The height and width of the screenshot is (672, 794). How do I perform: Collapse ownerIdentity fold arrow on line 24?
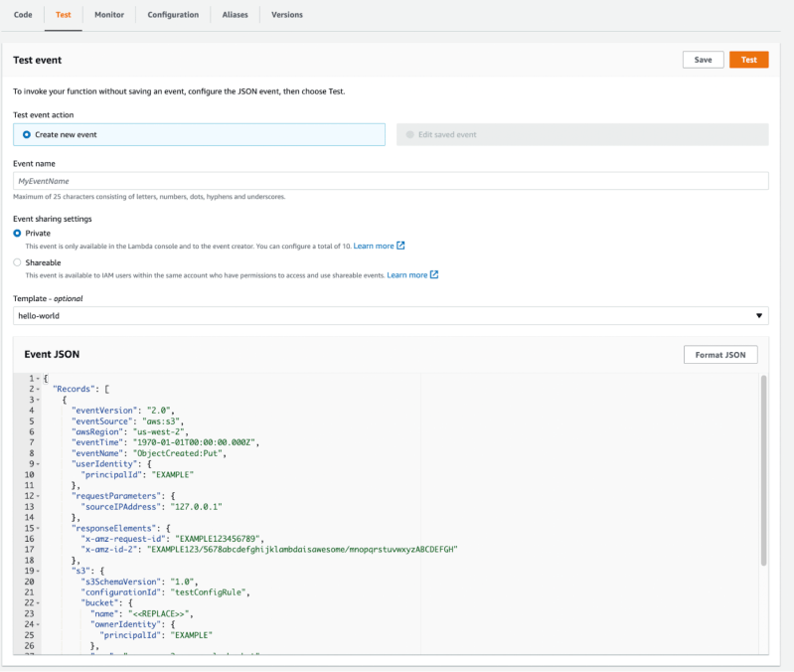click(38, 625)
